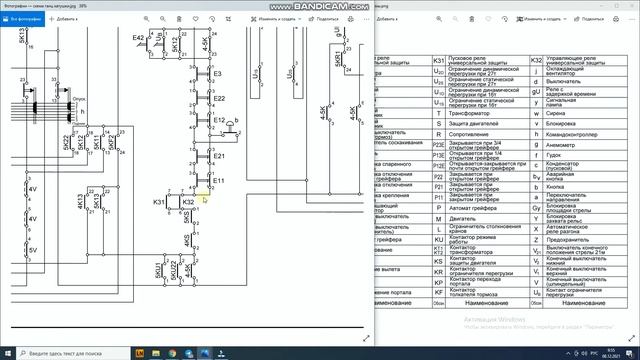Click the K32 relay label in diagram
Viewport: 640px width, 360px height.
pyautogui.click(x=188, y=202)
